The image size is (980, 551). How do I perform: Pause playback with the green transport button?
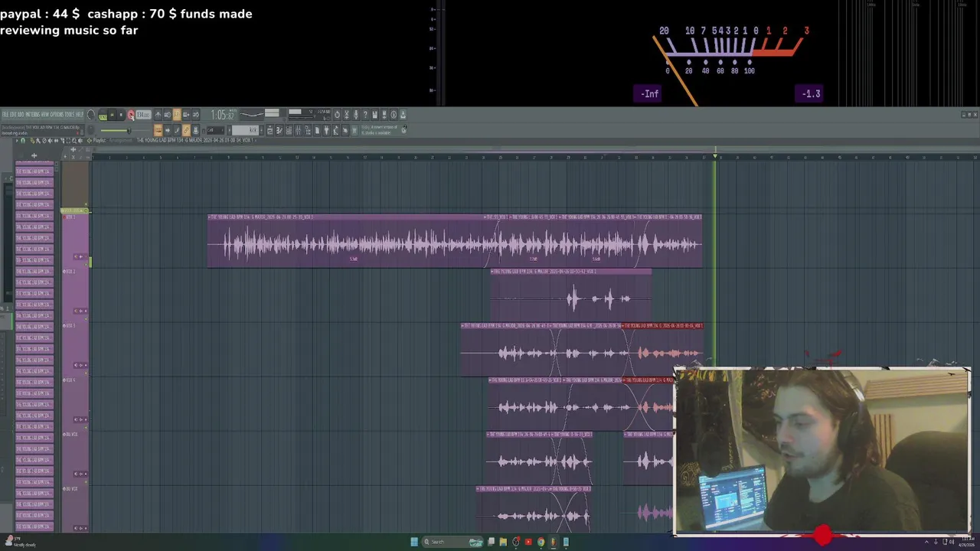[112, 115]
